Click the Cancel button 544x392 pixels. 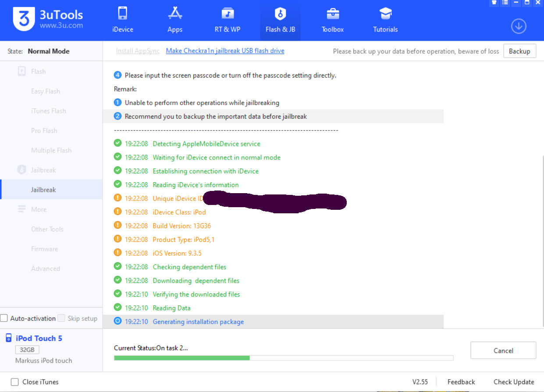503,350
